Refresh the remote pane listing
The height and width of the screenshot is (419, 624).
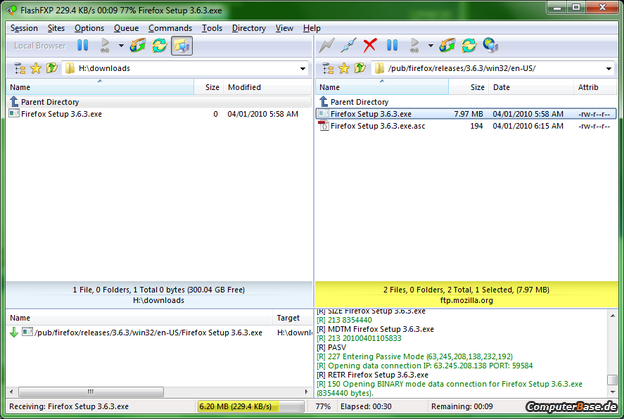[x=469, y=45]
